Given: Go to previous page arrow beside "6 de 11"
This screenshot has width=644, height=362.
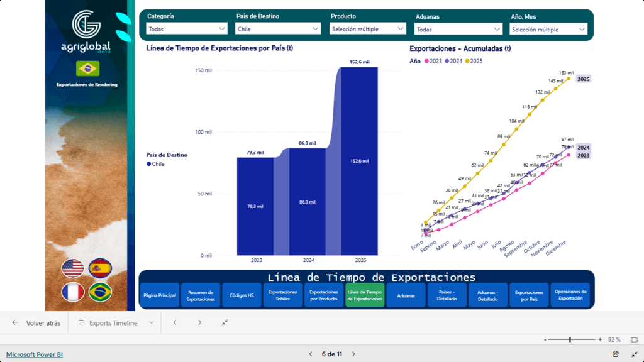Looking at the screenshot, I should [x=310, y=354].
